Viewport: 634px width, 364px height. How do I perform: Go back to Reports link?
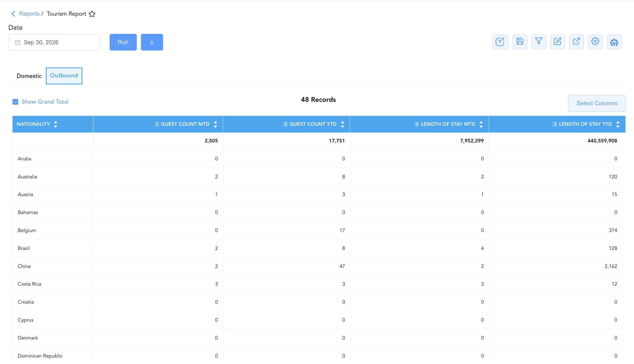click(x=29, y=14)
